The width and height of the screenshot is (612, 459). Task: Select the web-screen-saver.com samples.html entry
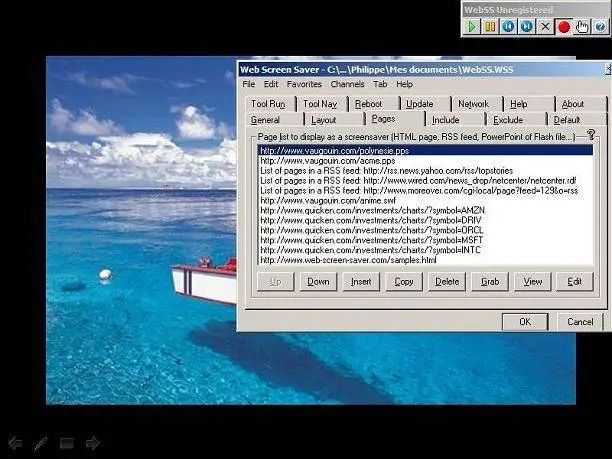425,260
